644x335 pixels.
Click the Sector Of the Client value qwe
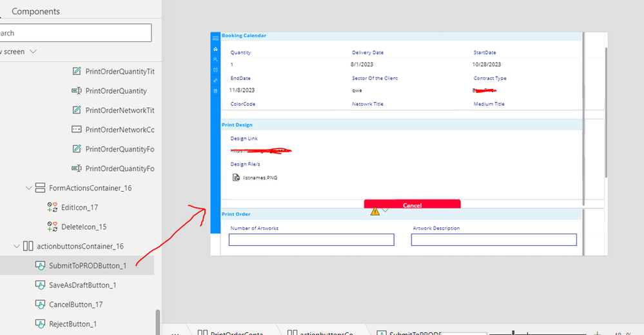[x=357, y=90]
